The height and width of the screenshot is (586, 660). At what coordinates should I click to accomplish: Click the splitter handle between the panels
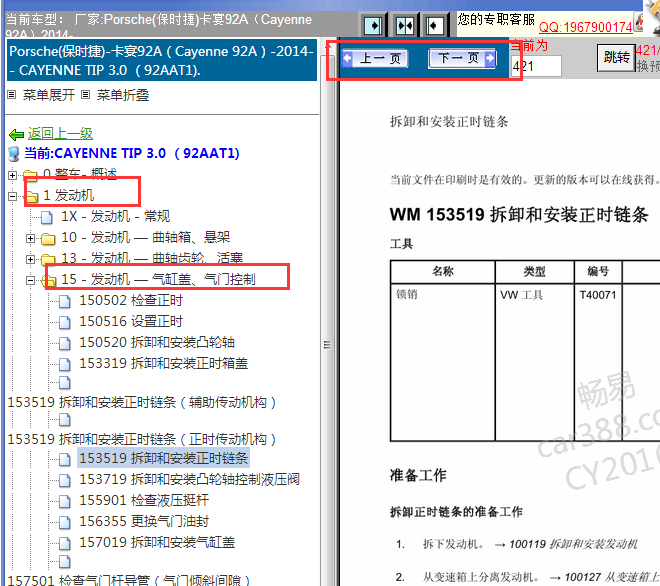327,345
